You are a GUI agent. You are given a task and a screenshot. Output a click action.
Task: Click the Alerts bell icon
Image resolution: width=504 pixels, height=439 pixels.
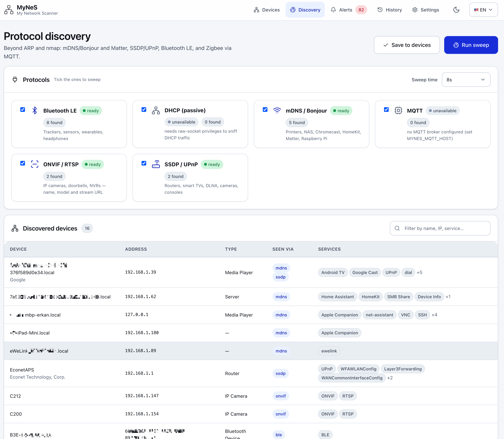tap(333, 10)
